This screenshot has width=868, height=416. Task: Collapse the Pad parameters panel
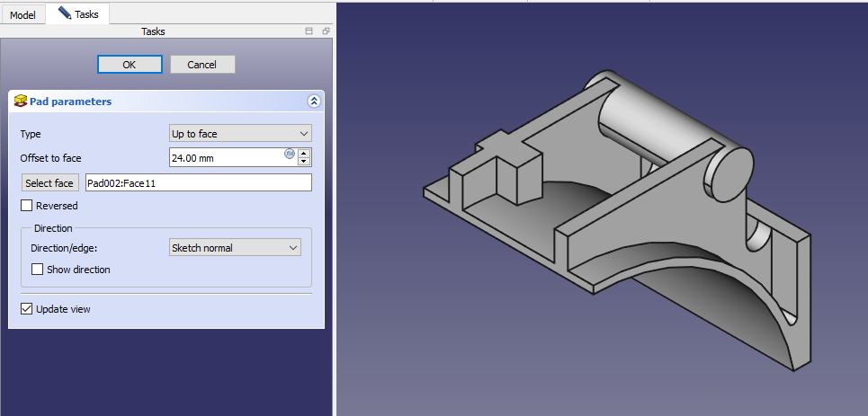(x=313, y=102)
